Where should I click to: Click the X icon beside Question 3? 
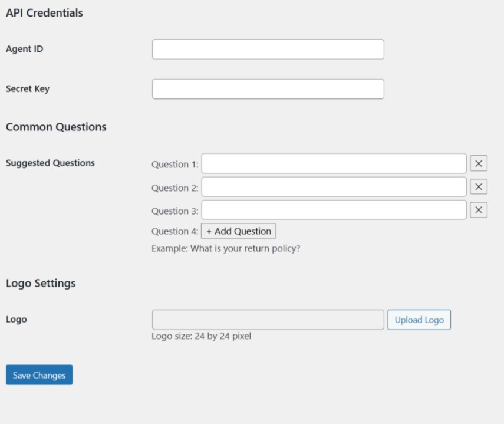(479, 210)
